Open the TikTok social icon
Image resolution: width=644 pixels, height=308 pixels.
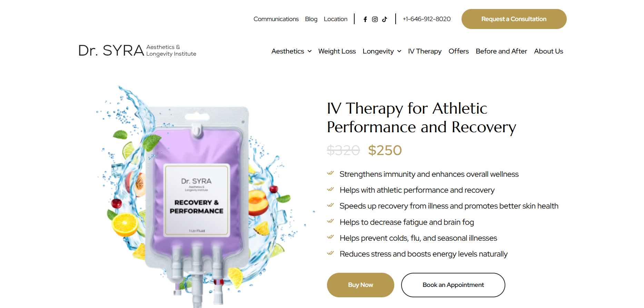[x=385, y=19]
